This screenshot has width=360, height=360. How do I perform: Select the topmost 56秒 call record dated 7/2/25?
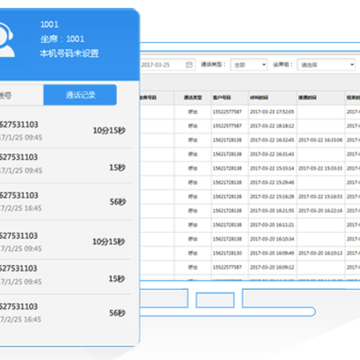pos(66,202)
